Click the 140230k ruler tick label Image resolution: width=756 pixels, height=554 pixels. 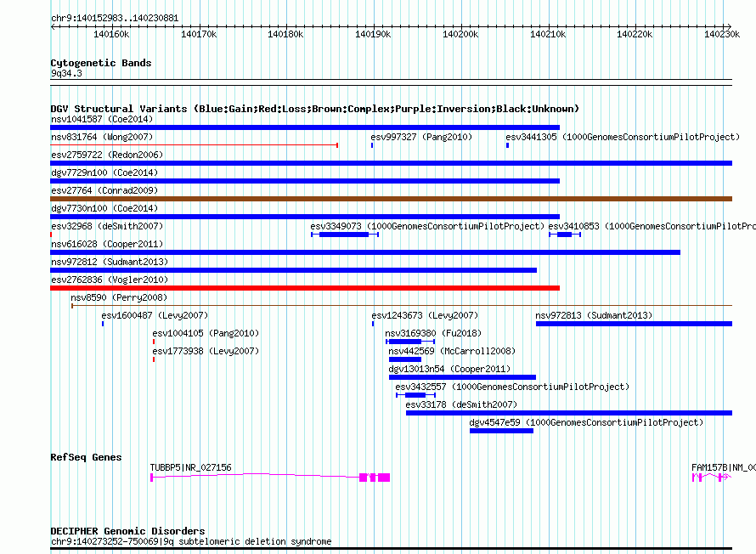(x=722, y=34)
